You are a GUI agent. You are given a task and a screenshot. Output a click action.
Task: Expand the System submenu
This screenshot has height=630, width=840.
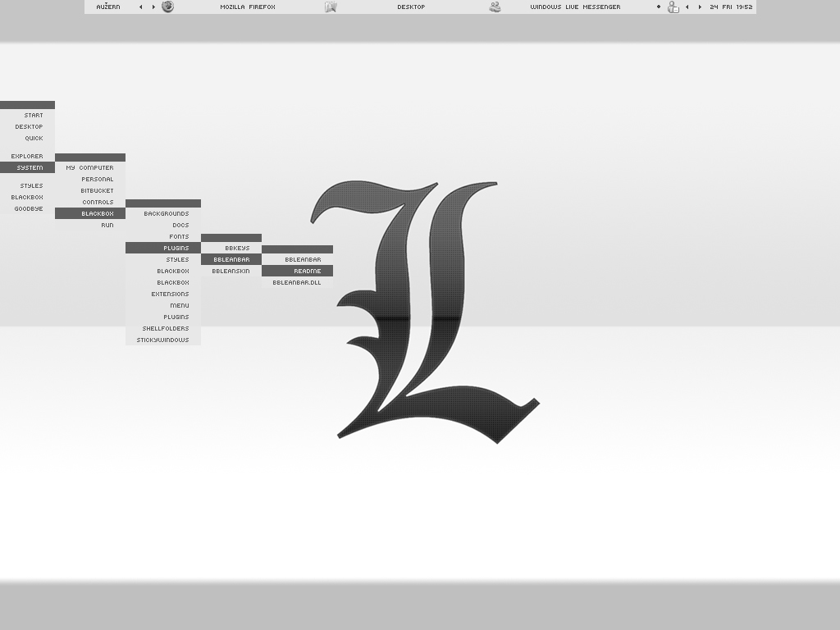click(30, 167)
